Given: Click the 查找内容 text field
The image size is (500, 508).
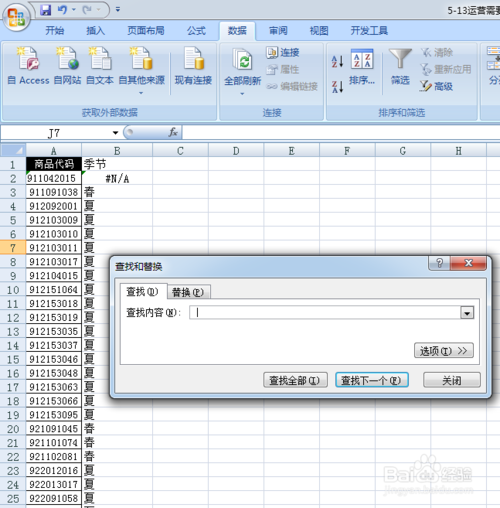Looking at the screenshot, I should 325,313.
